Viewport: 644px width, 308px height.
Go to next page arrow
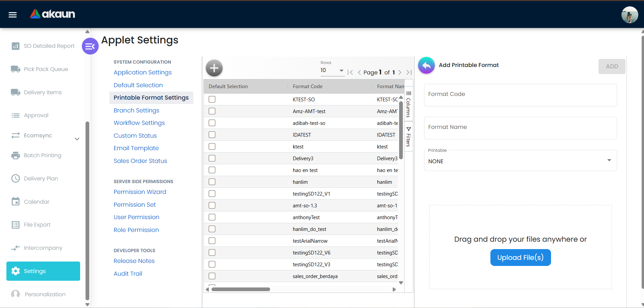coord(400,72)
